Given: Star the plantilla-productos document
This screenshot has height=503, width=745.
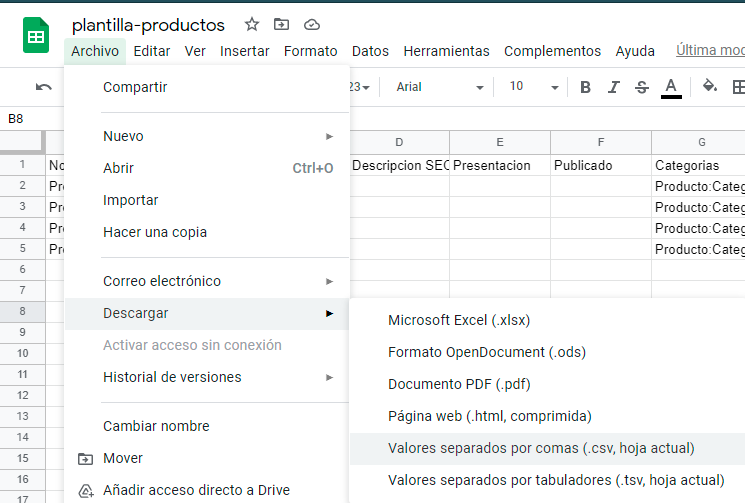Looking at the screenshot, I should [x=252, y=24].
